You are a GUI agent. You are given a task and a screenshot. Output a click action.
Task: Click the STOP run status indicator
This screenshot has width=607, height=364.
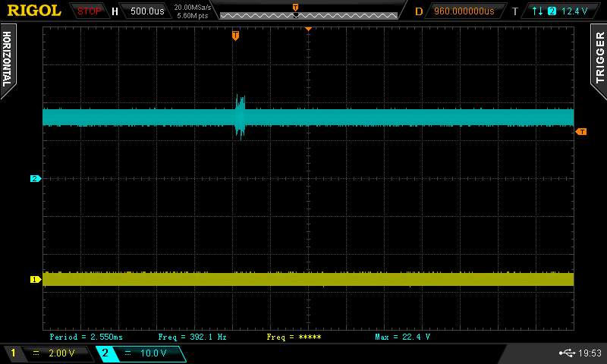(x=90, y=11)
